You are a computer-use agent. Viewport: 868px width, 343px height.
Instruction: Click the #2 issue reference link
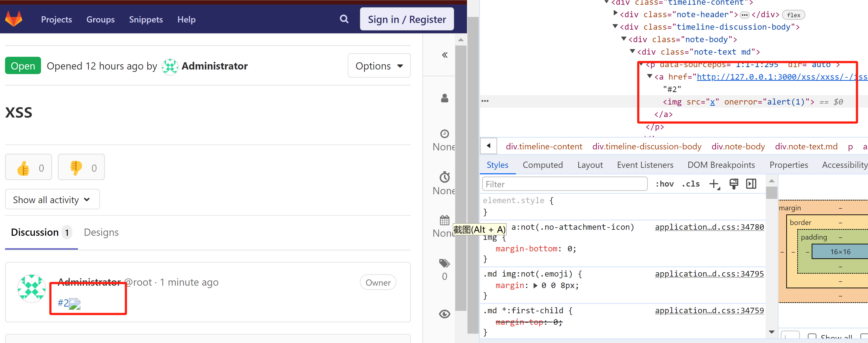pyautogui.click(x=63, y=303)
